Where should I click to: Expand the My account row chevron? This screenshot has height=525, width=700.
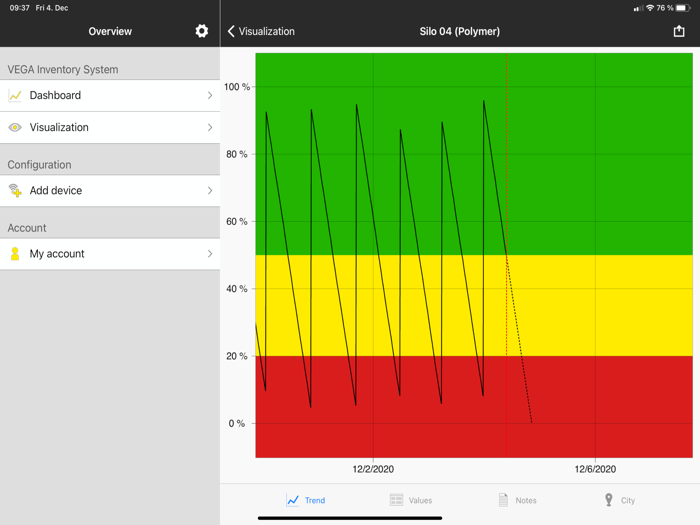[210, 254]
